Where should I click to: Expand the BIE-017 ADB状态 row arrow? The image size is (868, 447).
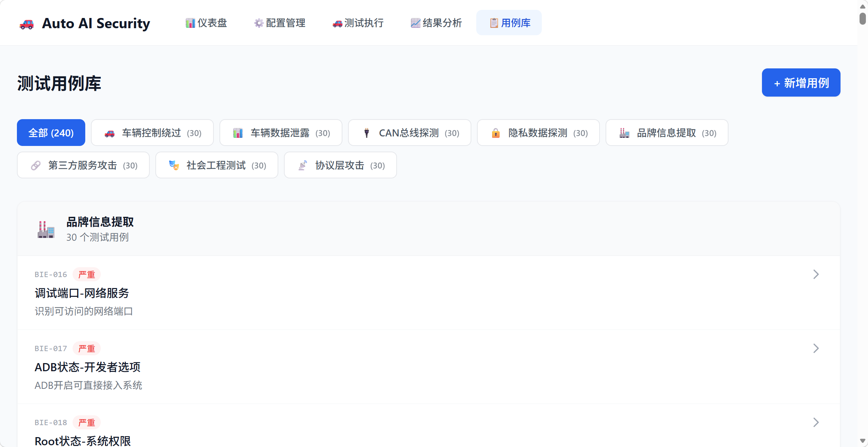pyautogui.click(x=816, y=348)
